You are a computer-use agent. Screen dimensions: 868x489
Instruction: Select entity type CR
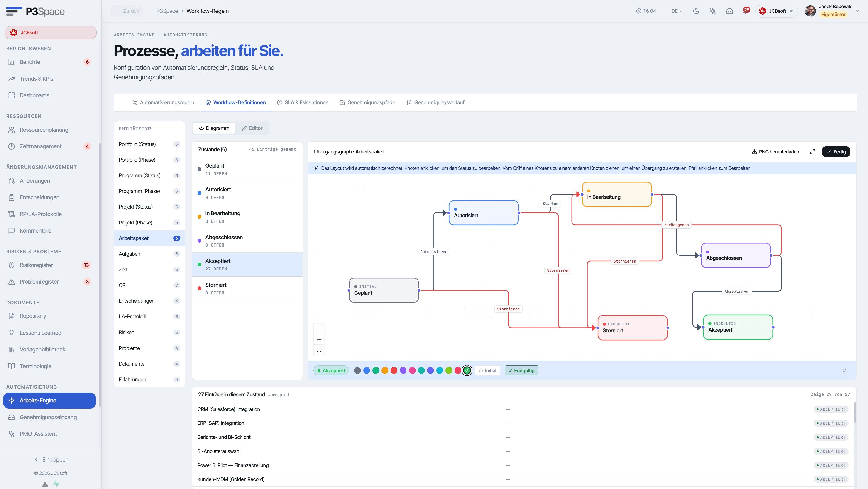(149, 285)
